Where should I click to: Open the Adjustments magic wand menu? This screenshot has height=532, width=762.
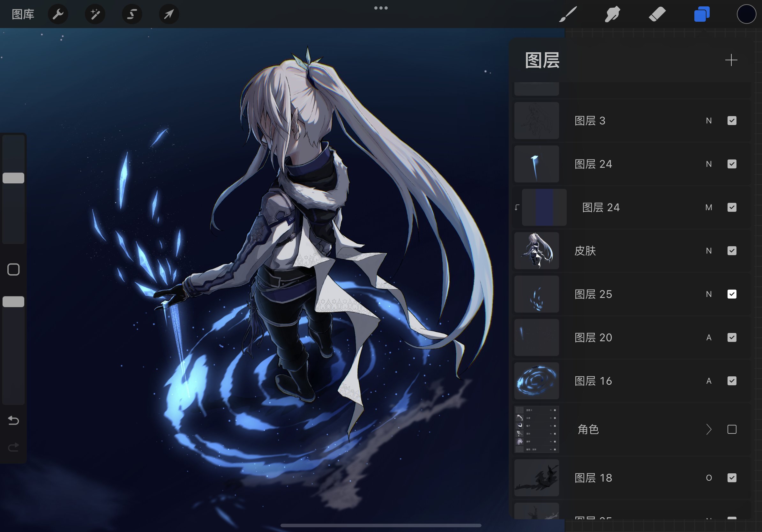pos(95,14)
